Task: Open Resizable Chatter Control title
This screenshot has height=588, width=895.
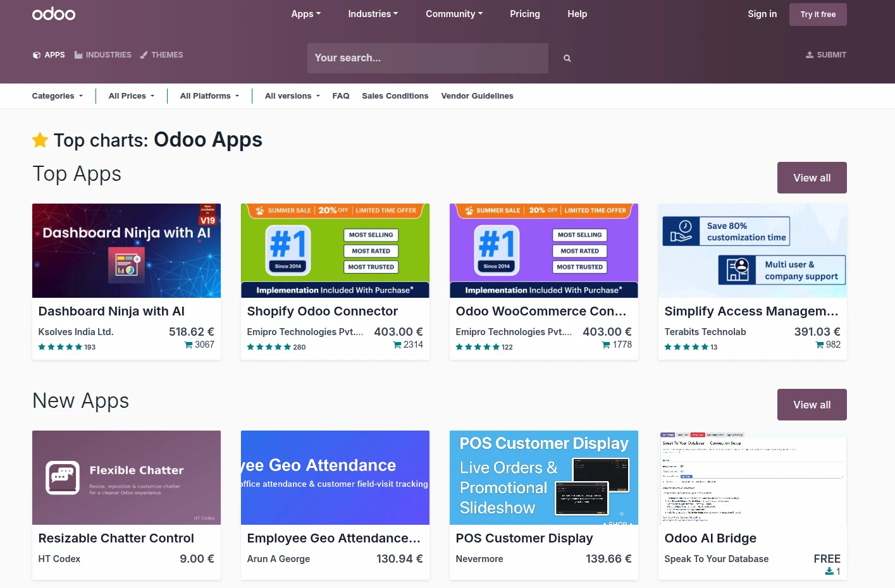Action: [116, 538]
